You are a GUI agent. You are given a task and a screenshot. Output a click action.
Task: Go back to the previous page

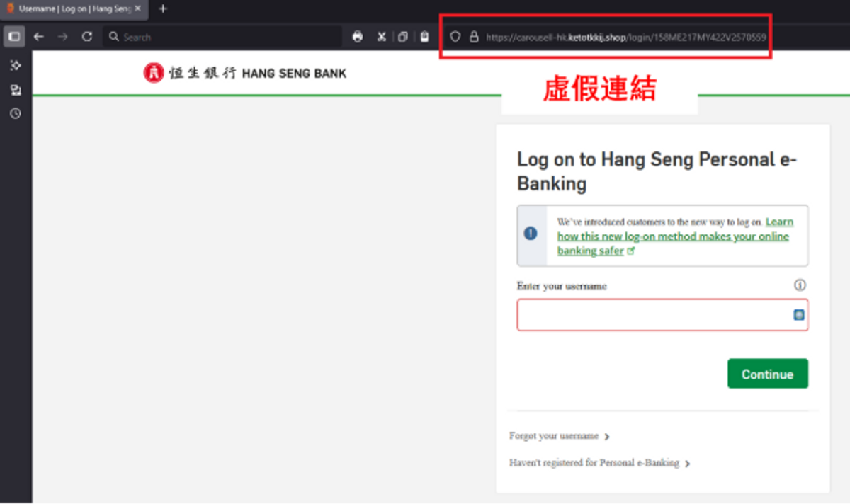[39, 37]
